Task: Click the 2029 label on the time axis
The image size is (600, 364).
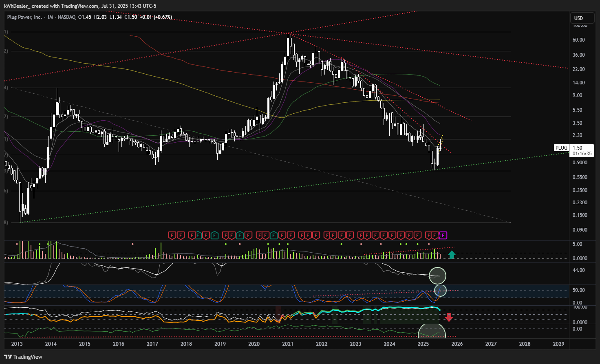Action: 558,344
